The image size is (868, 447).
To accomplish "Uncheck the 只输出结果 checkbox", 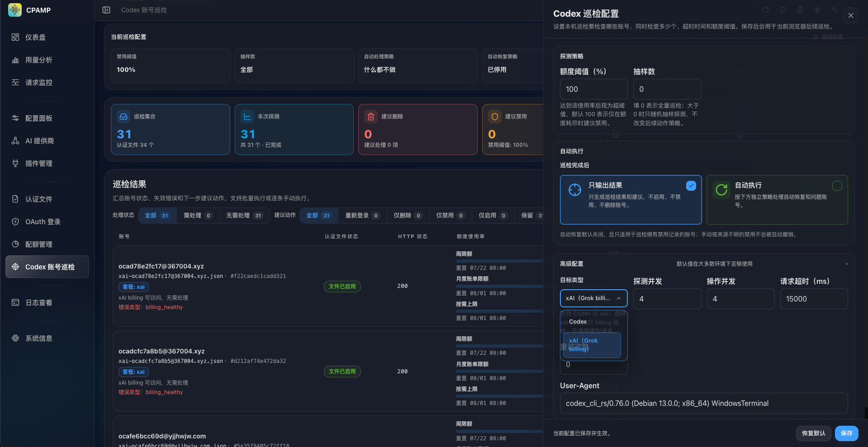I will [x=691, y=185].
